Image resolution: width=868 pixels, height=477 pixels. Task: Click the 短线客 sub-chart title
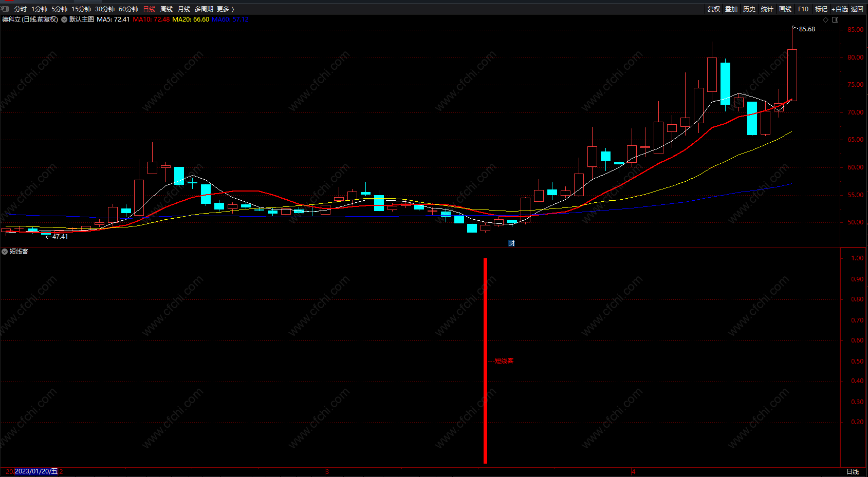[19, 252]
